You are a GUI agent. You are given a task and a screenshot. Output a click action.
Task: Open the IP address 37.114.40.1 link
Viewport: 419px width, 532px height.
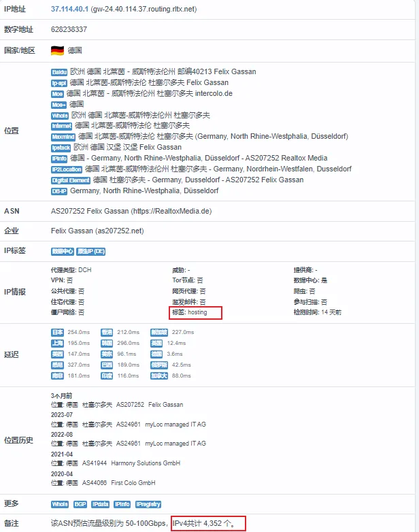tap(69, 10)
